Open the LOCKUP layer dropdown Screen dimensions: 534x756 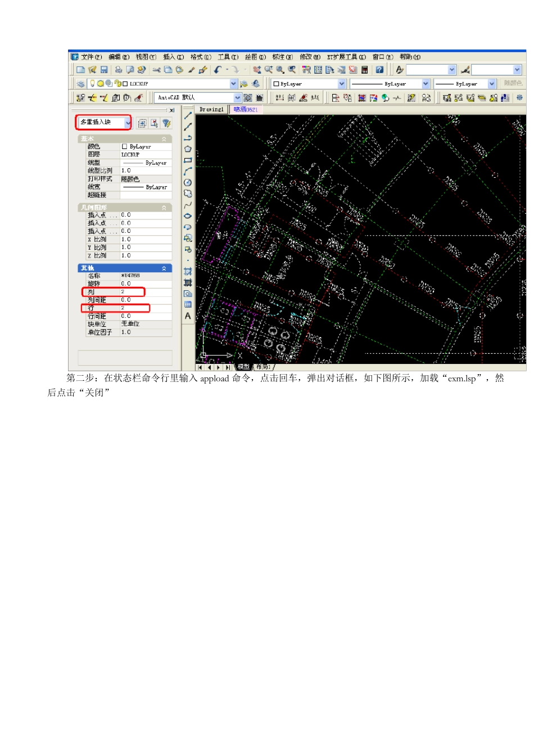234,84
